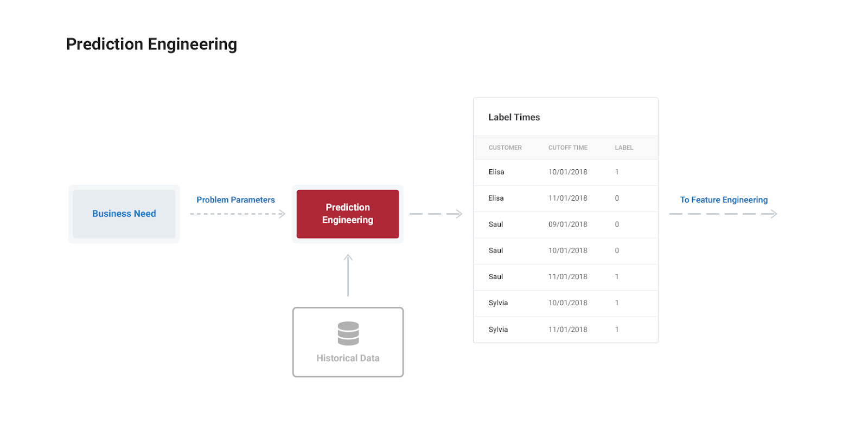Image resolution: width=868 pixels, height=444 pixels.
Task: Click the label value for Saul 11/01/2018
Action: 617,276
